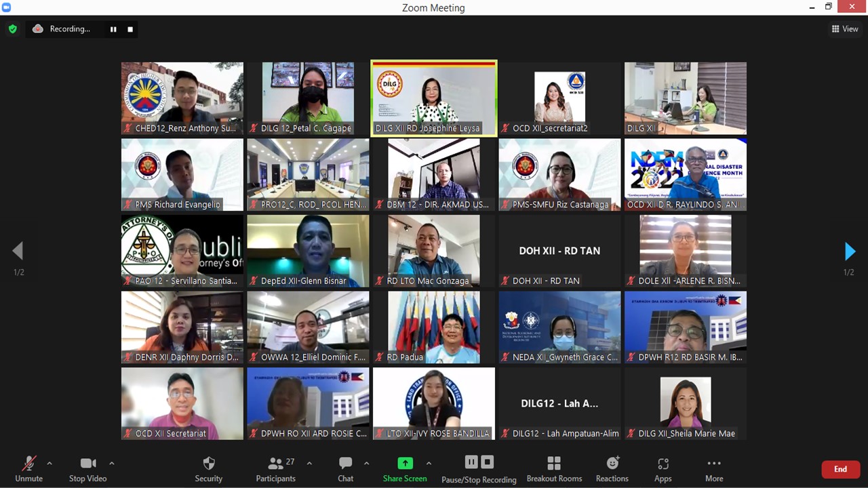Select OCD XII_secretariat2 video tile
Image resolution: width=868 pixels, height=488 pixels.
(x=559, y=98)
